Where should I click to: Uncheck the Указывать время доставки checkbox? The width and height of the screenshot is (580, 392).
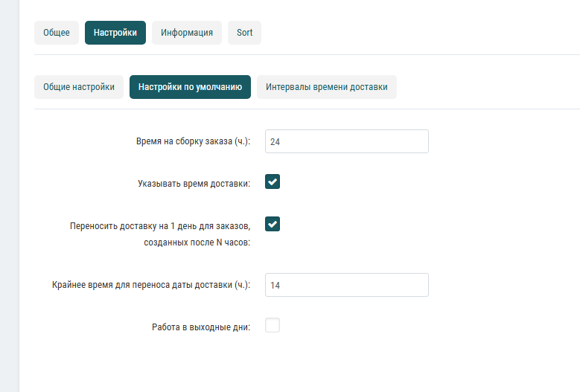(x=273, y=182)
